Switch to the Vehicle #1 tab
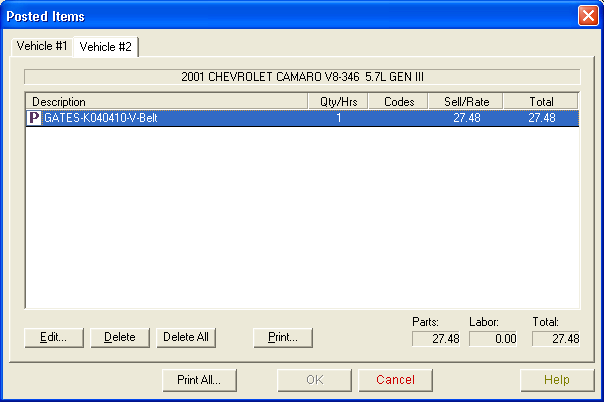The height and width of the screenshot is (402, 604). (41, 47)
